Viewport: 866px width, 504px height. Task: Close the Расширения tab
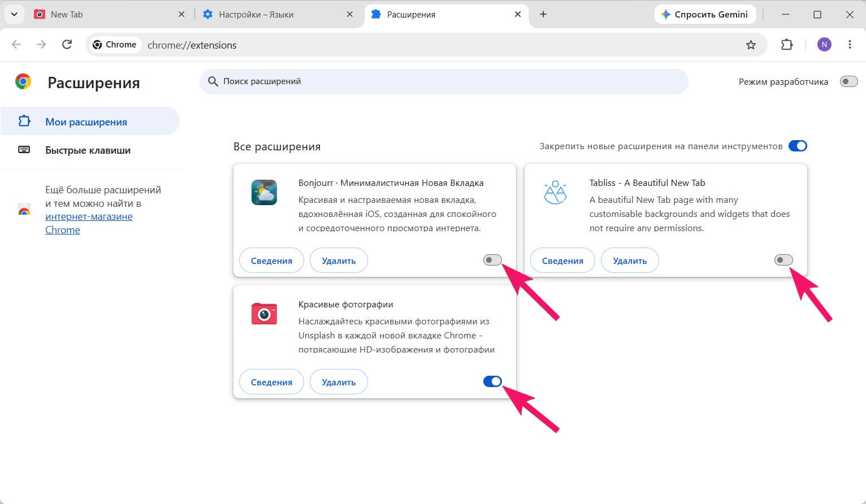tap(518, 14)
